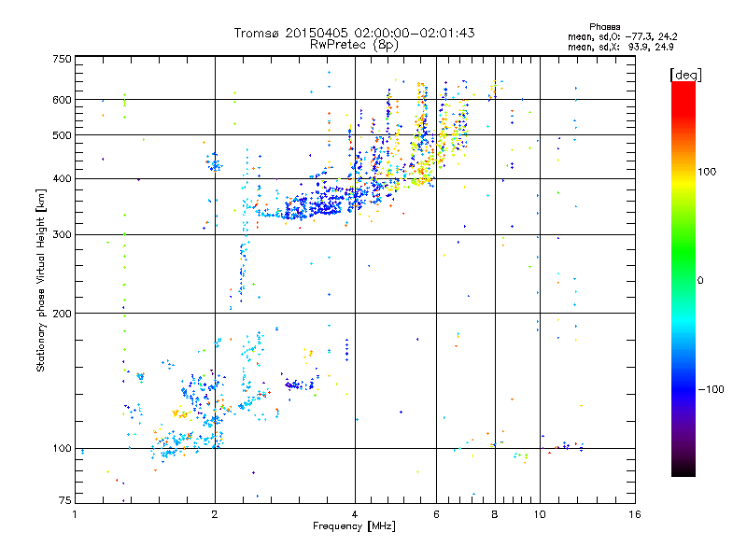Viewport: 747px width, 560px height.
Task: Click the 'mean, sd,O: -77.3, 24.2' line
Action: (622, 36)
